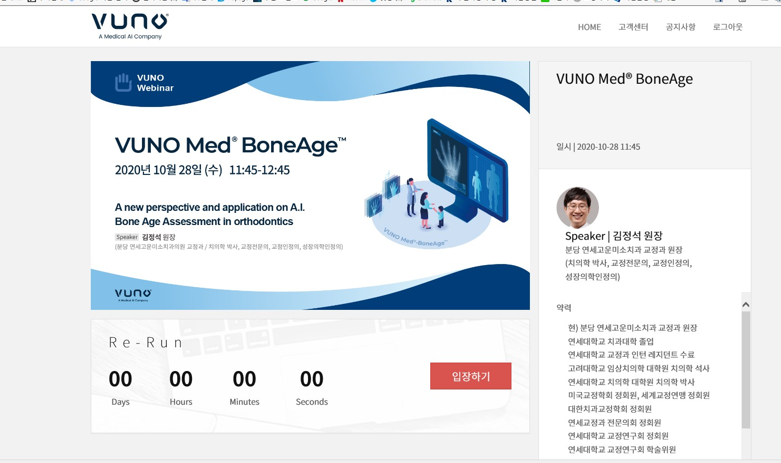This screenshot has width=781, height=463.
Task: Click the scroll up arrow in 약력 panel
Action: tap(746, 304)
